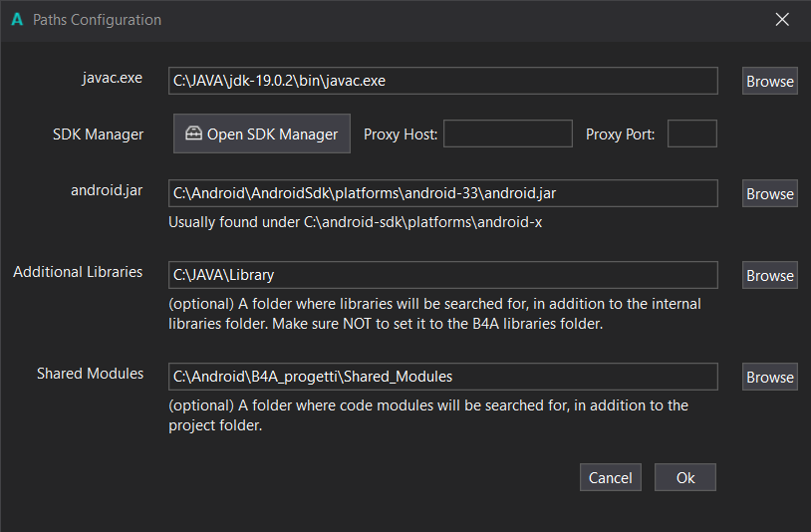Viewport: 811px width, 532px height.
Task: Browse for the javac.exe file
Action: (769, 82)
